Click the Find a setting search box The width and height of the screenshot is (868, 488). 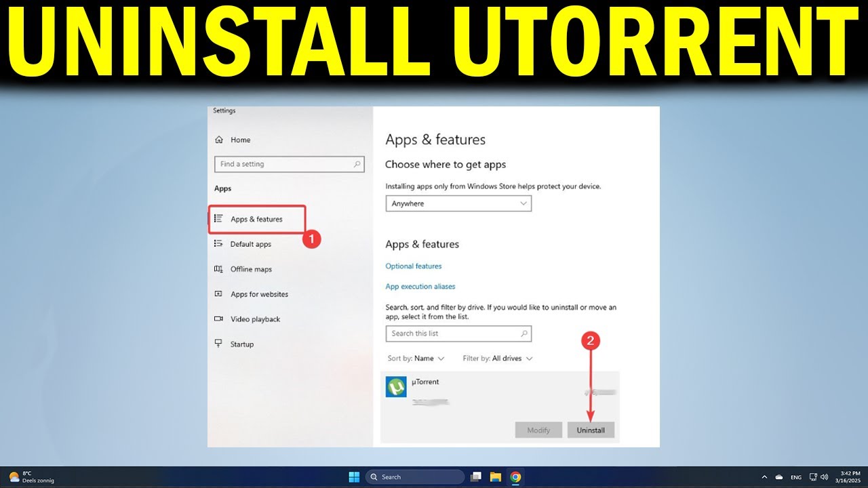click(x=289, y=164)
